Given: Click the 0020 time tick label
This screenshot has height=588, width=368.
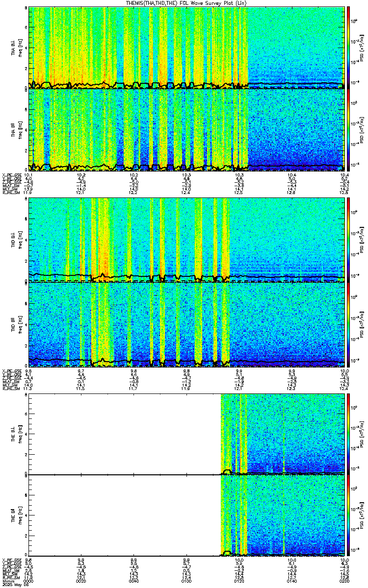Looking at the screenshot, I should click(81, 581).
